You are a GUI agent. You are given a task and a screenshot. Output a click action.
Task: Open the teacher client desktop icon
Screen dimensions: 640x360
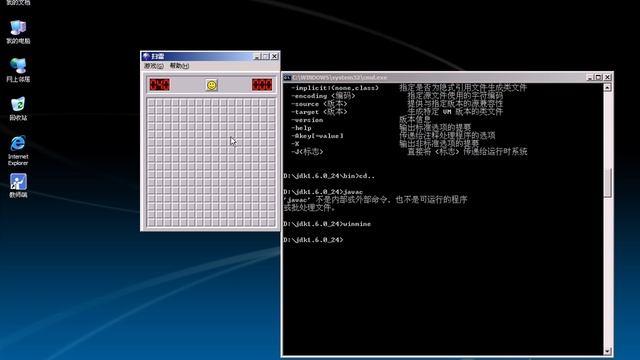click(18, 185)
